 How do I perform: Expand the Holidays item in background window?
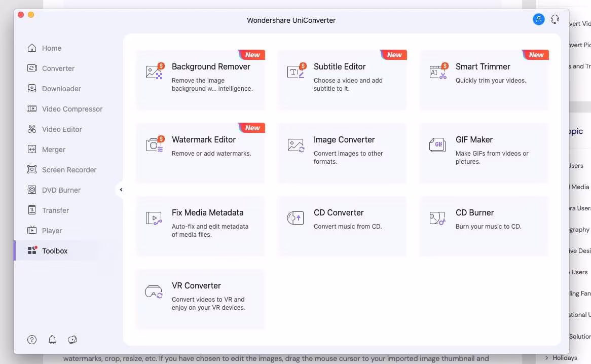pos(547,357)
